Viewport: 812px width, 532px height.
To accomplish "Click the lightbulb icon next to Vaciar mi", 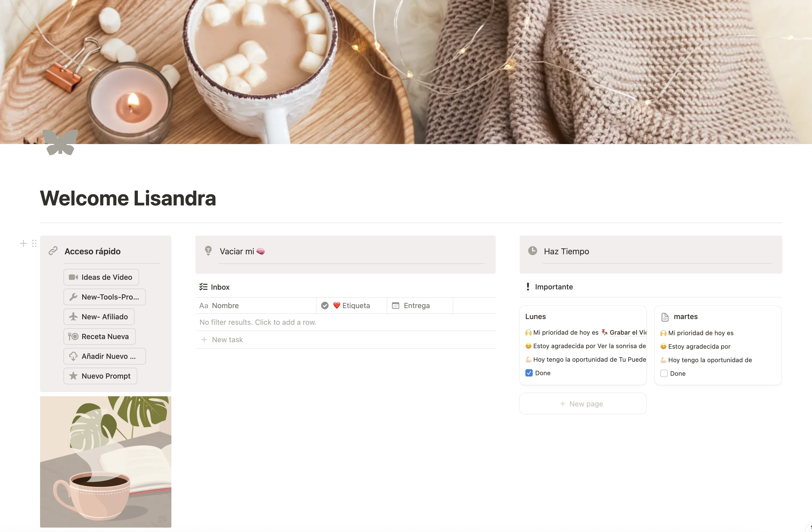I will pyautogui.click(x=208, y=251).
